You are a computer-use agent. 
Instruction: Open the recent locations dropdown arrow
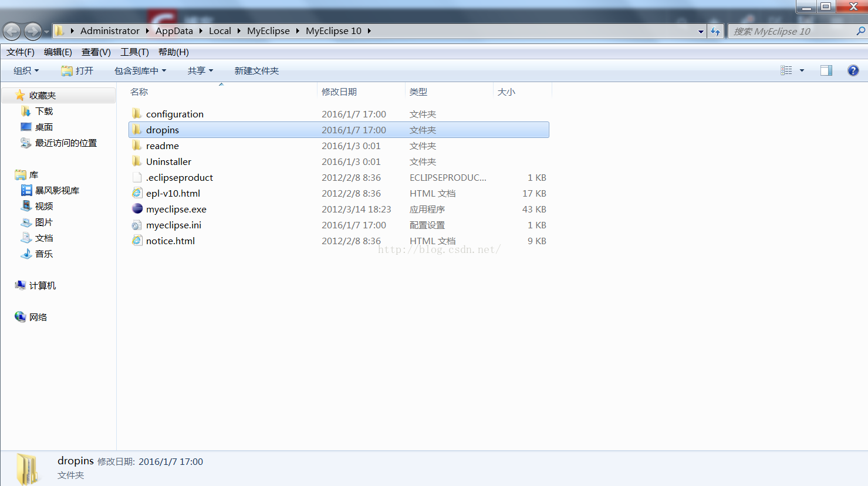click(x=47, y=32)
